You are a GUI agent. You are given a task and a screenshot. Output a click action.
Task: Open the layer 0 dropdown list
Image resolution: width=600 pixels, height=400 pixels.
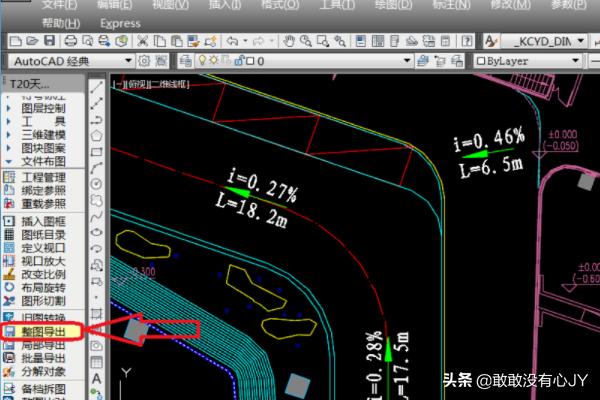[407, 61]
